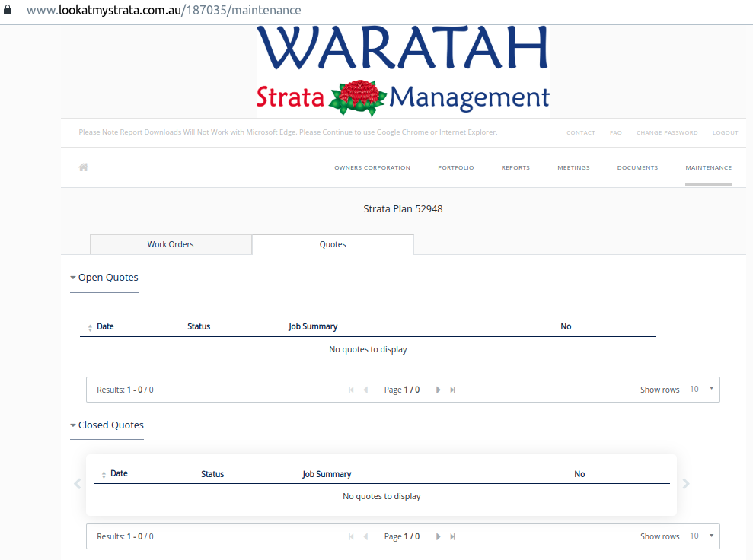Go to last page of Closed Quotes
The height and width of the screenshot is (560, 753).
pyautogui.click(x=452, y=536)
